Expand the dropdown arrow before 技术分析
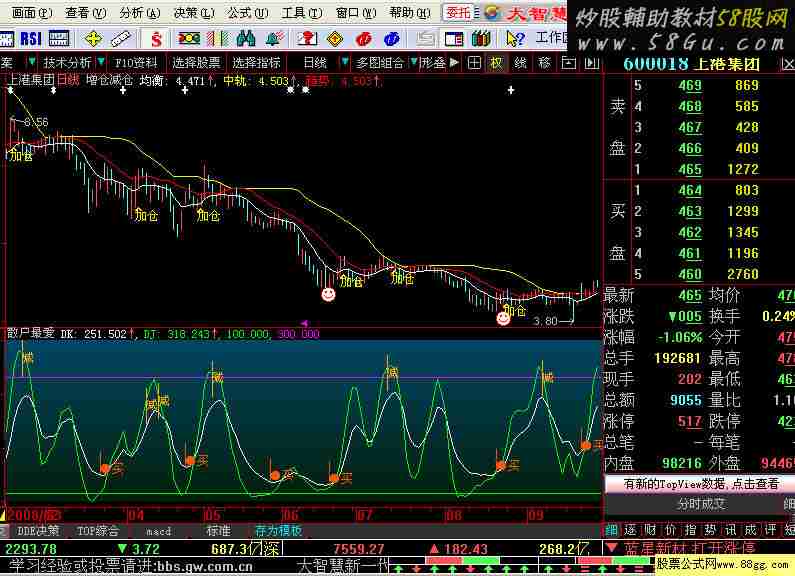Screen dimensions: 795x576 tap(32, 62)
